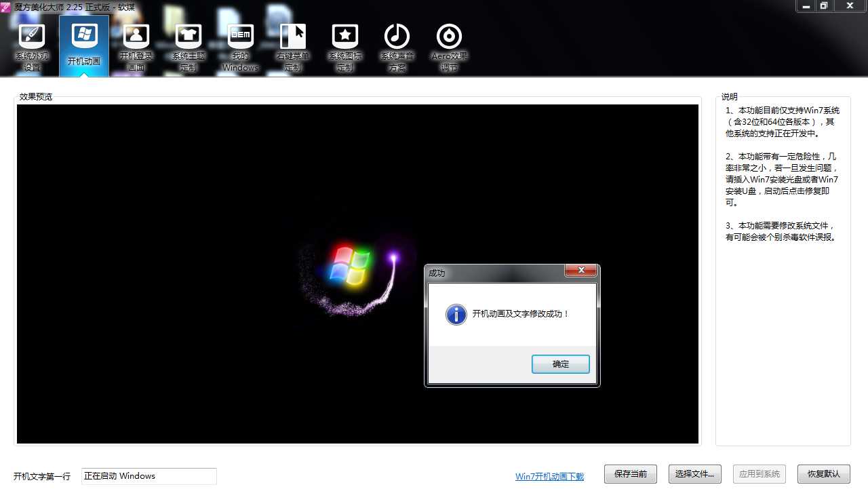Click the 效果预览 group label
This screenshot has width=868, height=491.
point(36,97)
